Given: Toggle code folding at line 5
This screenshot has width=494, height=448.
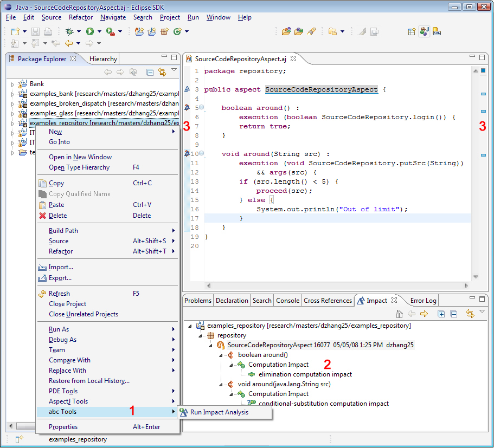Looking at the screenshot, I should tap(201, 107).
